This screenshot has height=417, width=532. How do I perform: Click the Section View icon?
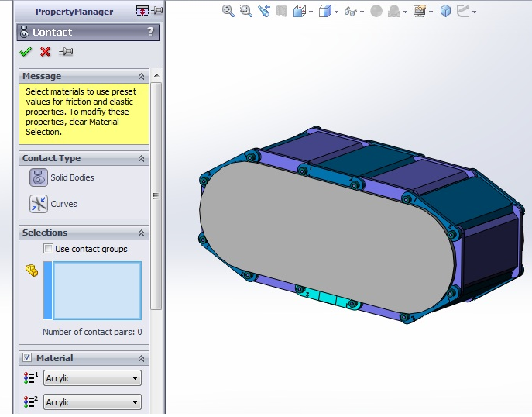pos(282,11)
